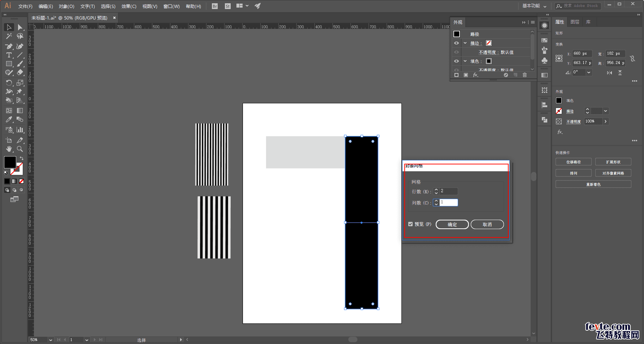Select the Rectangle tool
The image size is (644, 344).
tap(9, 64)
